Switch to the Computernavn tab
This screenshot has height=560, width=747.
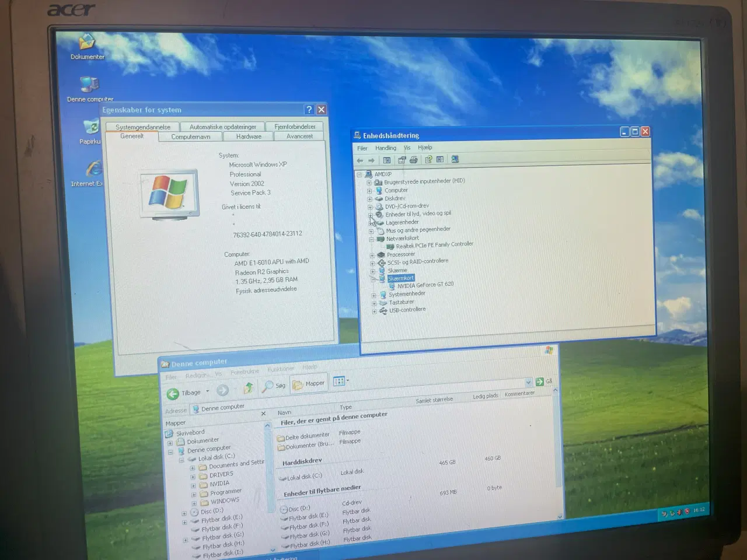[191, 136]
